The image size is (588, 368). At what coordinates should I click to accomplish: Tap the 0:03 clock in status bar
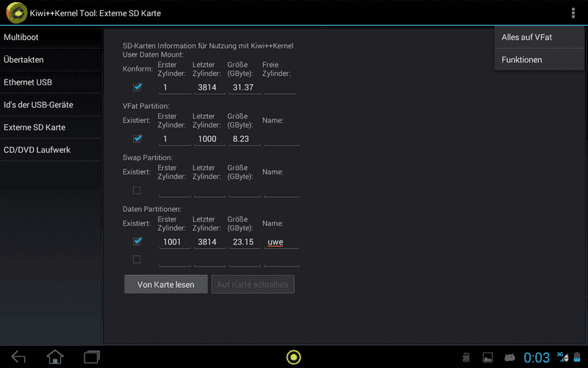pyautogui.click(x=537, y=358)
